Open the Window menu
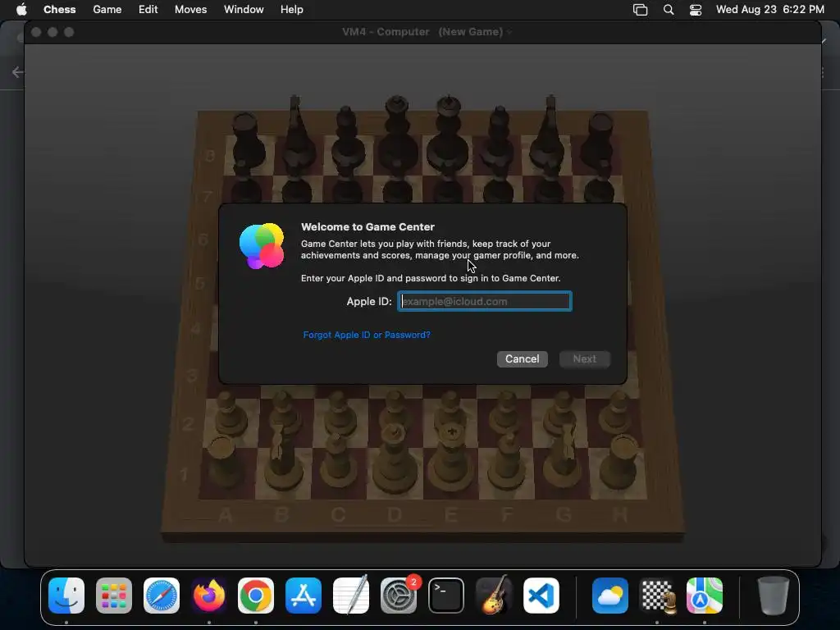Viewport: 840px width, 630px height. pyautogui.click(x=244, y=10)
